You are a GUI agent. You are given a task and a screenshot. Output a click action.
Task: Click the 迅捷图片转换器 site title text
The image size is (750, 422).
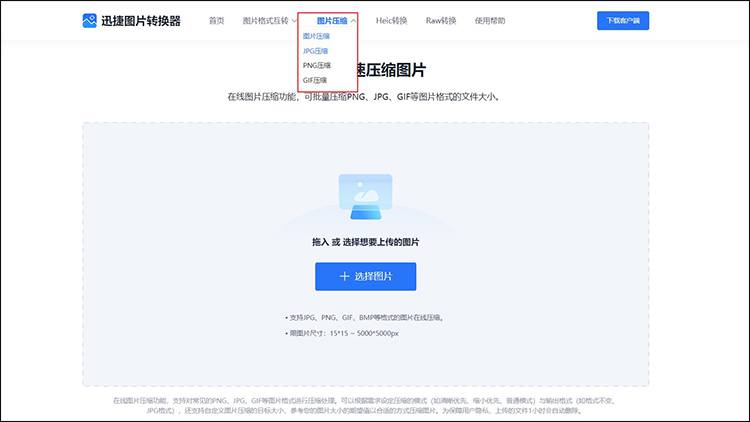141,20
